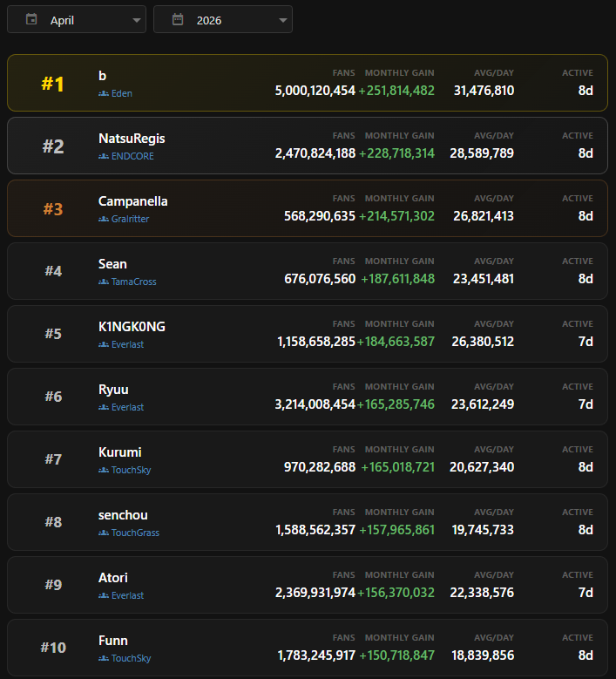Select player name NatsuRegis
616x679 pixels.
[132, 139]
